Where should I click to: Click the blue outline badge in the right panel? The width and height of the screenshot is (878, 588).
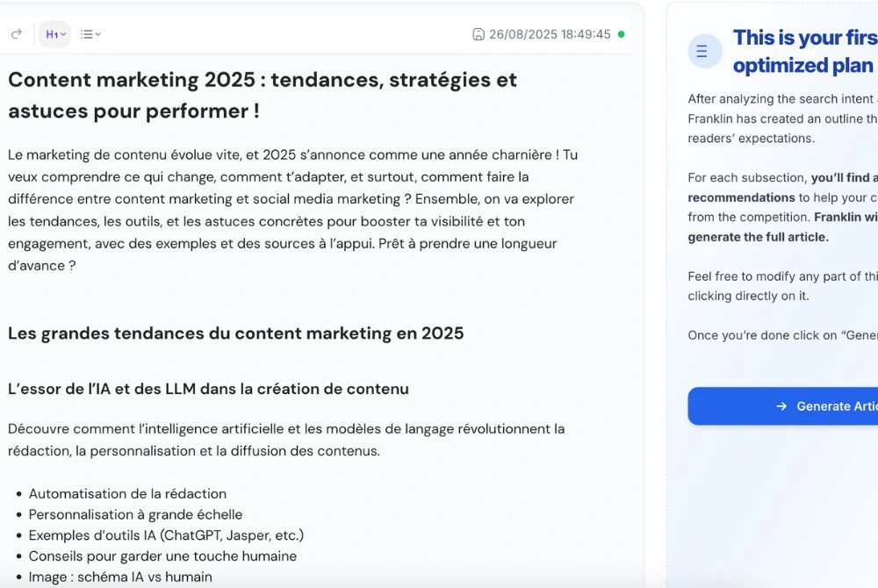[x=705, y=51]
